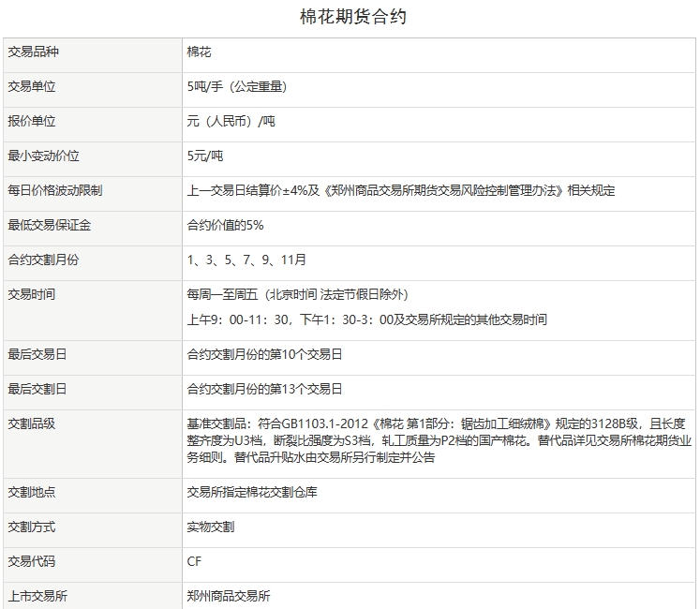Click the CF trading code value
The height and width of the screenshot is (609, 700).
pos(194,561)
